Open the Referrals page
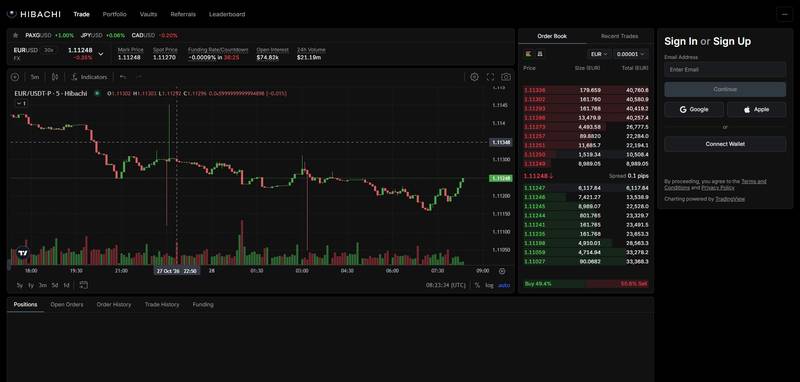The width and height of the screenshot is (800, 382). pyautogui.click(x=183, y=14)
